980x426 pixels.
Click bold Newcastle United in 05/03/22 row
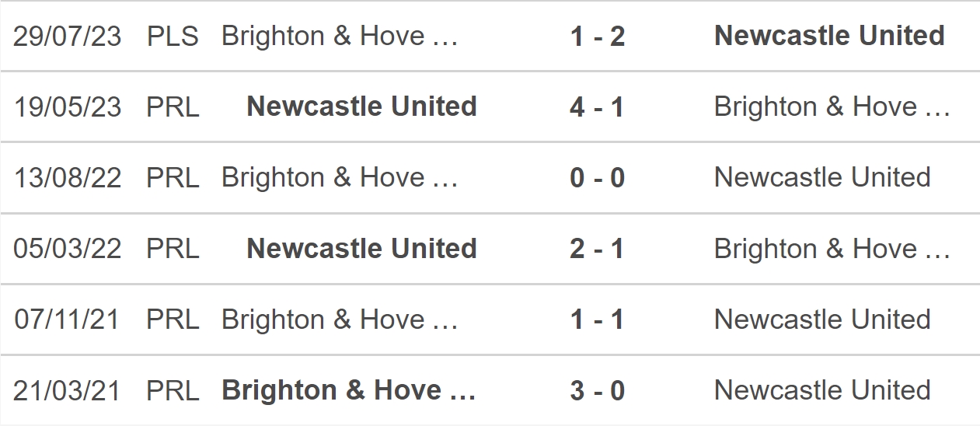pyautogui.click(x=361, y=249)
